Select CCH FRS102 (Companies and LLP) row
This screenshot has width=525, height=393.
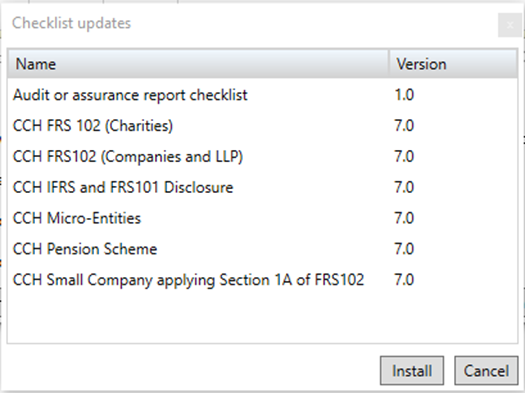click(x=262, y=157)
